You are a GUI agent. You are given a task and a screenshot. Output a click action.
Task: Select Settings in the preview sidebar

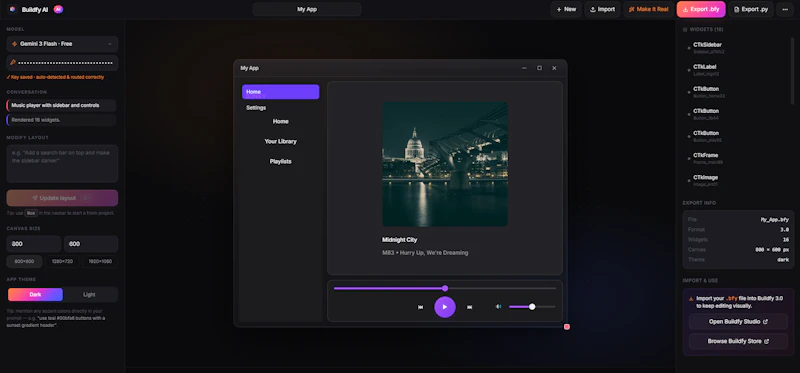pos(256,108)
